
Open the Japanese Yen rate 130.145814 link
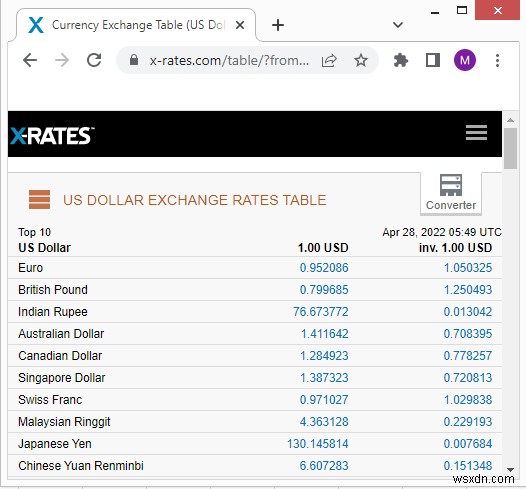click(317, 444)
